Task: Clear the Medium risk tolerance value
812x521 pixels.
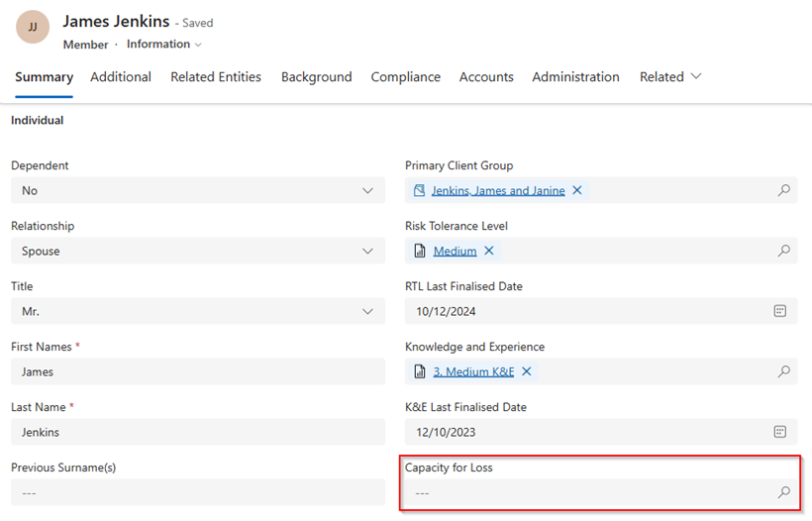Action: click(x=489, y=251)
